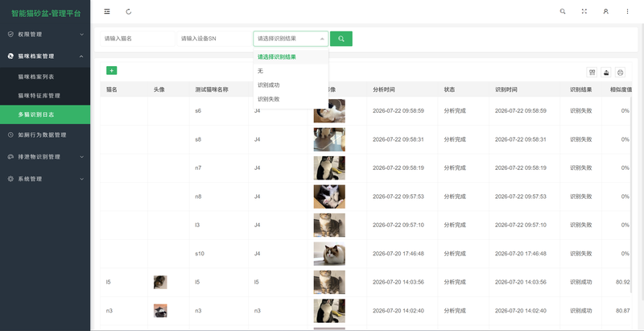The image size is (644, 331).
Task: Open the user profile icon
Action: tap(606, 11)
